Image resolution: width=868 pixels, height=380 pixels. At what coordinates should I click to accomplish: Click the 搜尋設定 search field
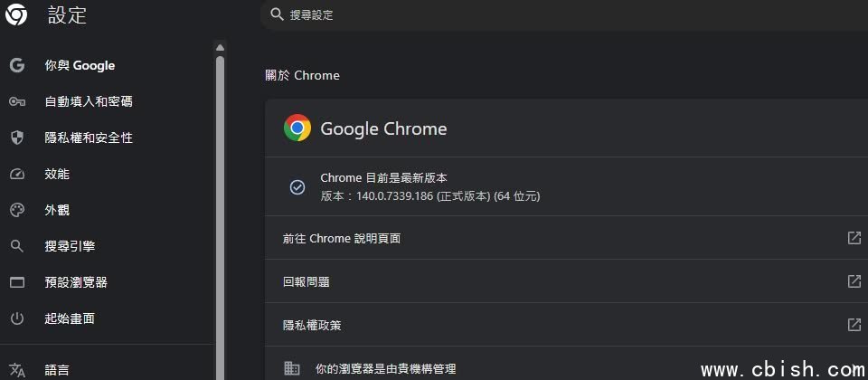point(564,15)
